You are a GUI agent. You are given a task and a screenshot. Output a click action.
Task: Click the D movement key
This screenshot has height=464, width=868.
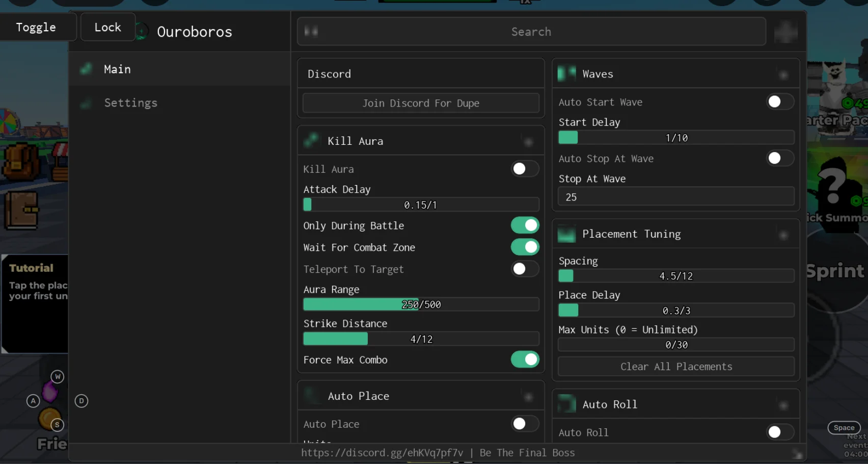point(82,401)
